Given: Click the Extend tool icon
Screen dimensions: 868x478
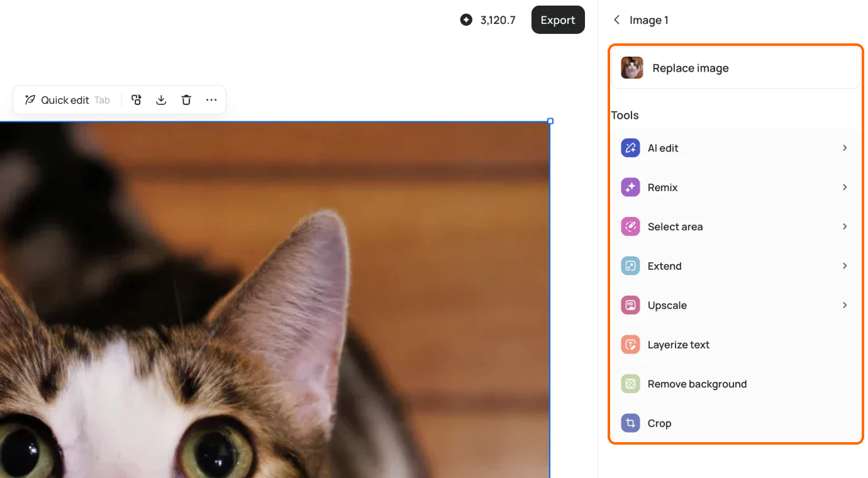Looking at the screenshot, I should tap(630, 266).
